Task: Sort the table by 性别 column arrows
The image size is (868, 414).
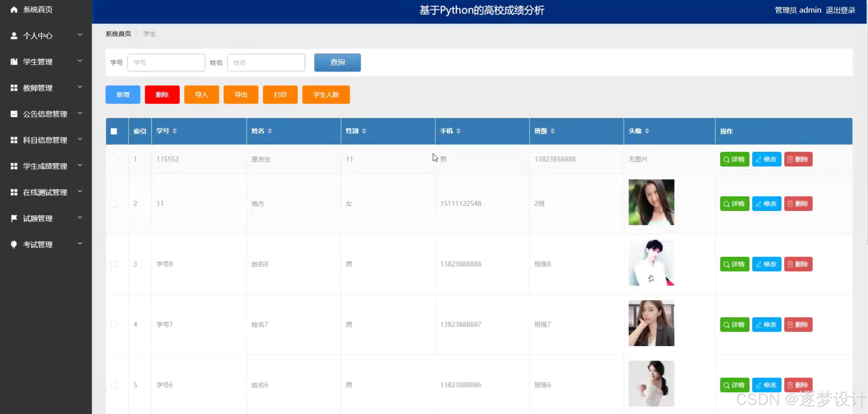Action: click(x=364, y=131)
